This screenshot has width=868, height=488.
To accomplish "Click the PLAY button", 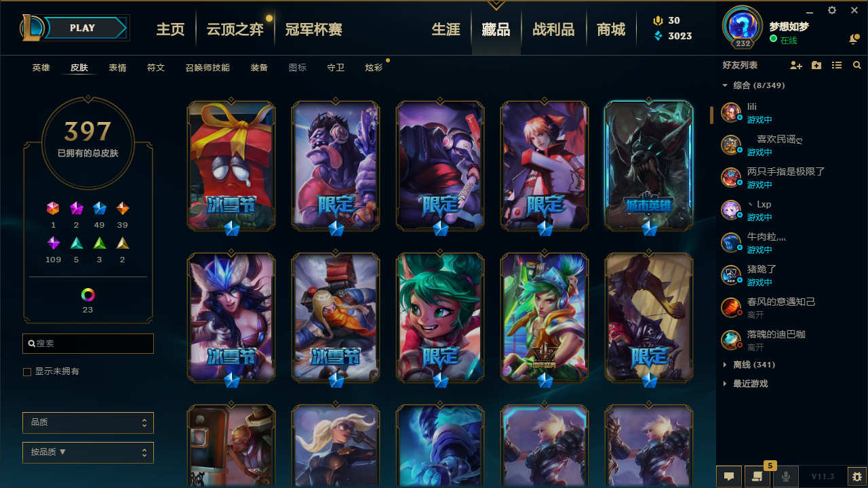I will (83, 28).
